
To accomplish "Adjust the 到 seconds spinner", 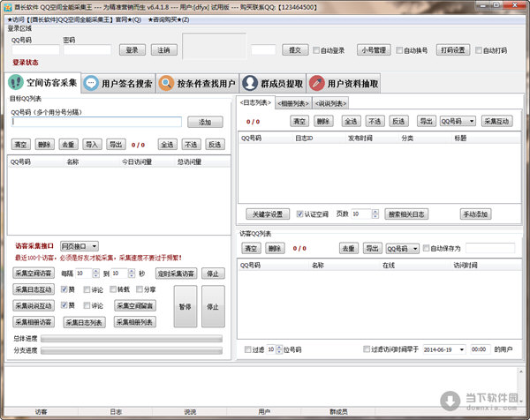I will pos(132,274).
